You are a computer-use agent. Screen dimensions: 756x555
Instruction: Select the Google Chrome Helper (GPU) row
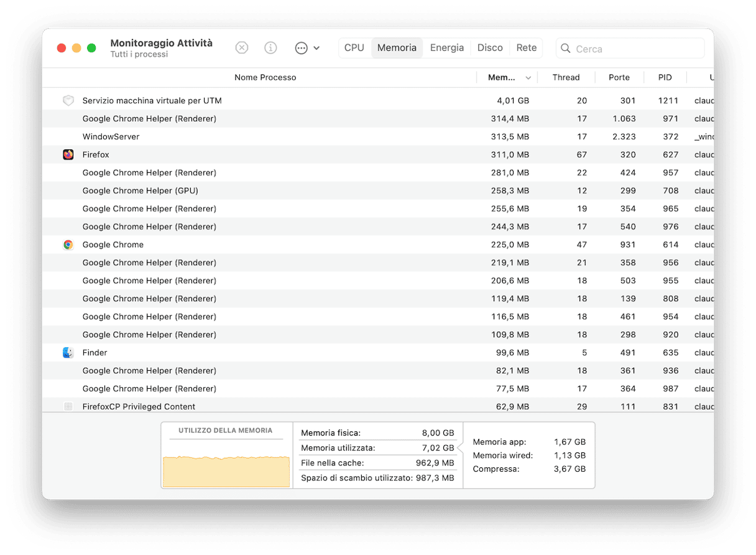[378, 191]
